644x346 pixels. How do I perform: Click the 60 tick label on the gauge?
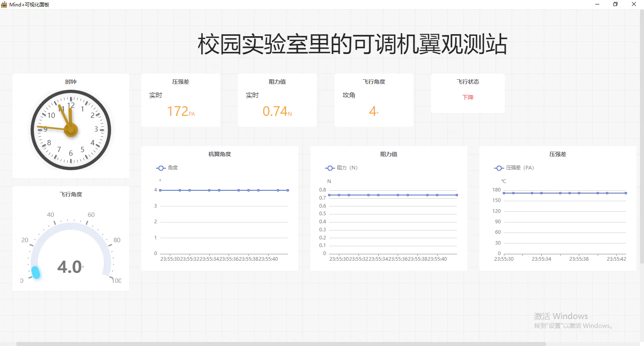pyautogui.click(x=91, y=215)
